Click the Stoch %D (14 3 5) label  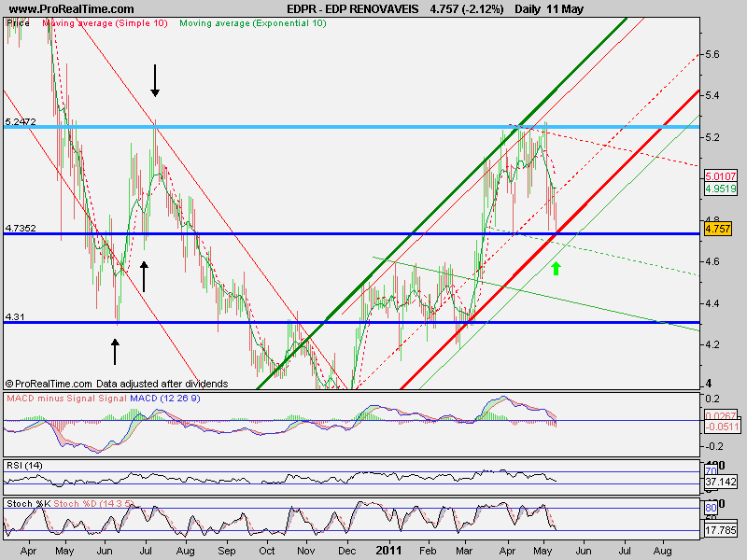[93, 503]
